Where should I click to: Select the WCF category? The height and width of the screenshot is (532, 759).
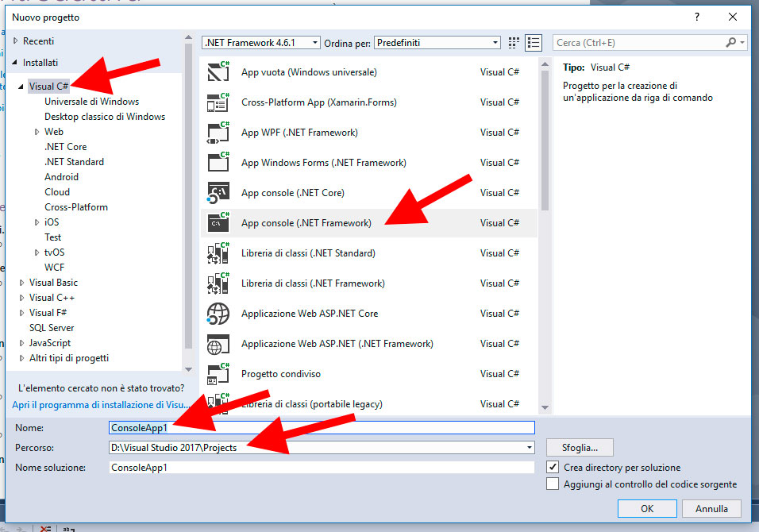click(x=54, y=268)
